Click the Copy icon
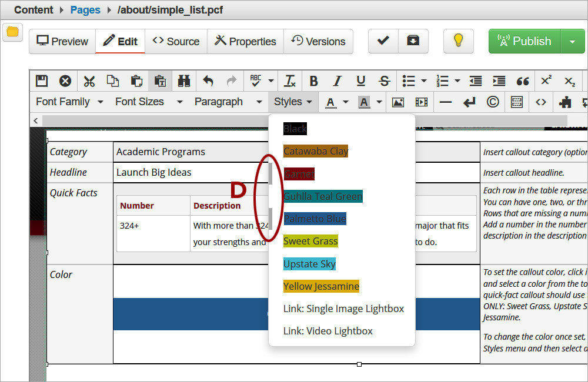Viewport: 588px width, 382px height. (112, 81)
